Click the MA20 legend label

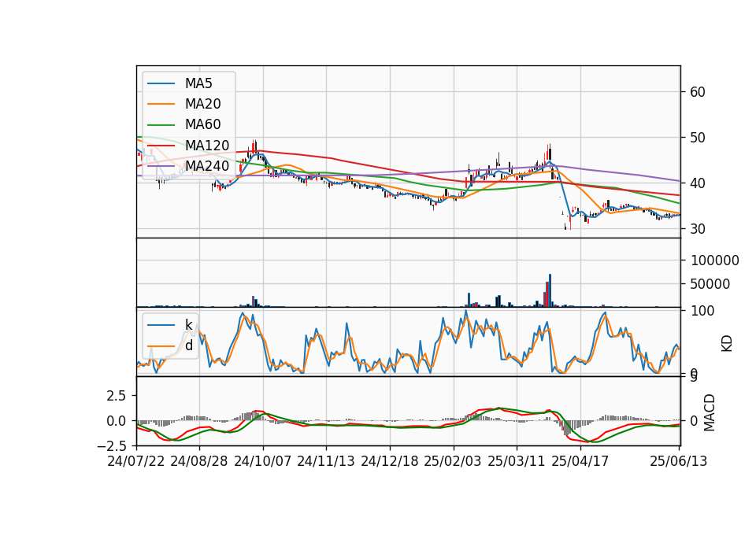coord(202,104)
